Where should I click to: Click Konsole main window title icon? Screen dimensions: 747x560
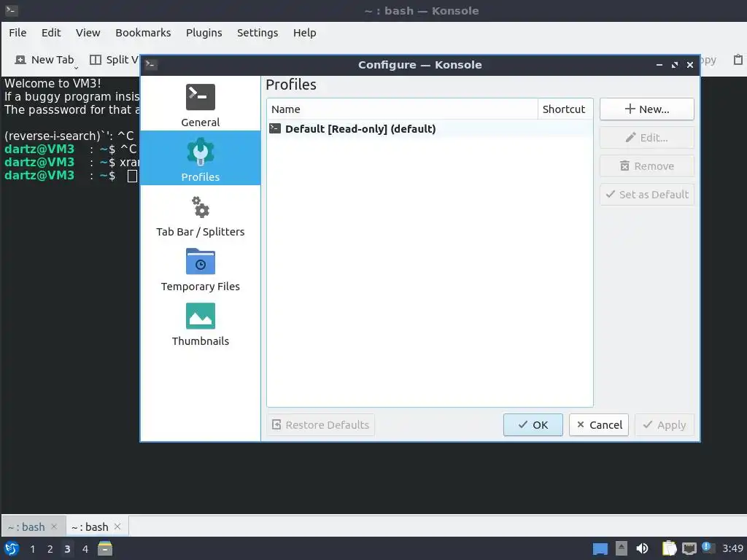click(12, 10)
